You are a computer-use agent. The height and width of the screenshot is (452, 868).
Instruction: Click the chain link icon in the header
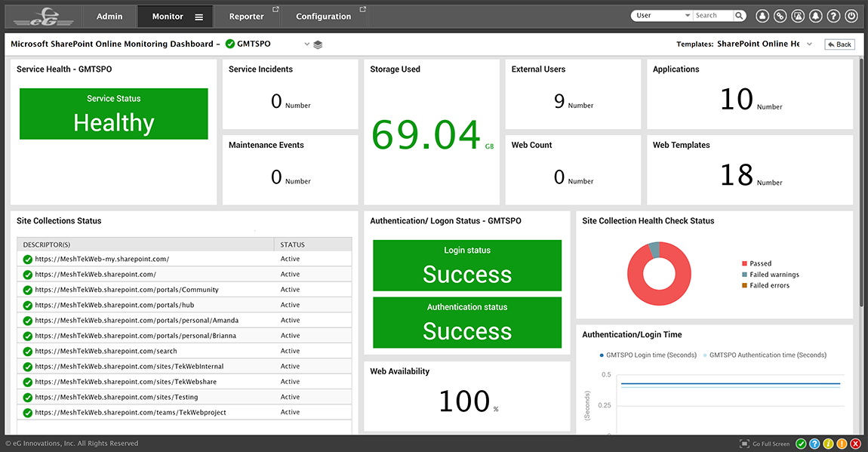(x=780, y=16)
